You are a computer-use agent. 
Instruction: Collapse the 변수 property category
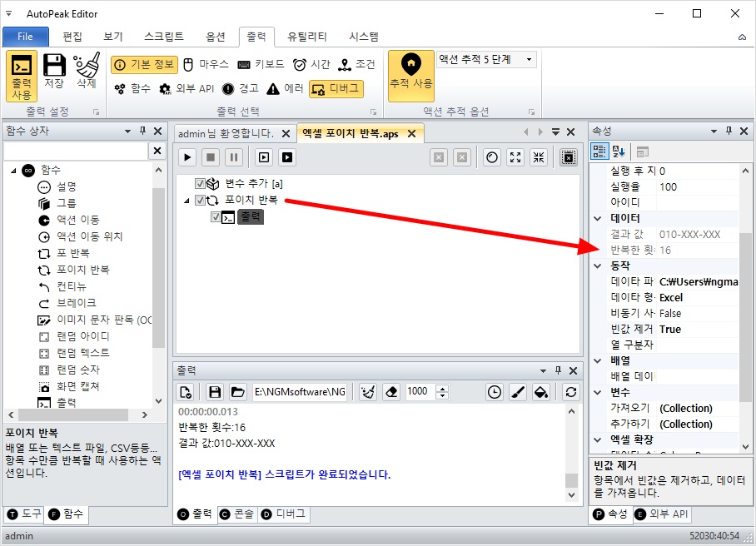click(598, 392)
